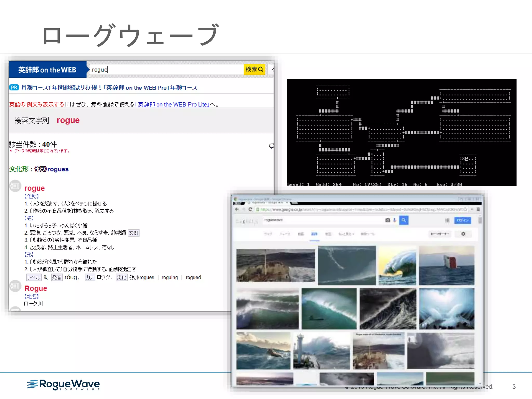The width and height of the screenshot is (532, 399).
Task: Open the red and white ship thumbnail
Action: 447,265
